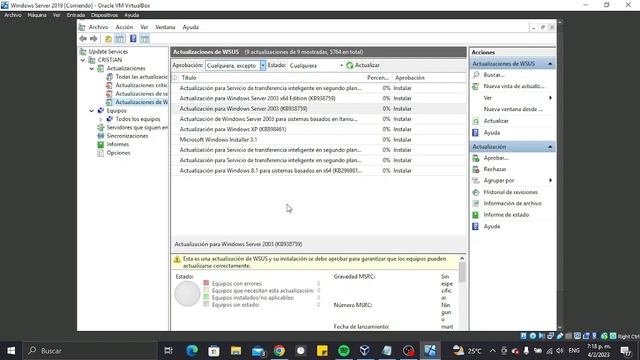Viewport: 640px width, 360px height.
Task: Click Historial de revisiones action
Action: point(511,192)
